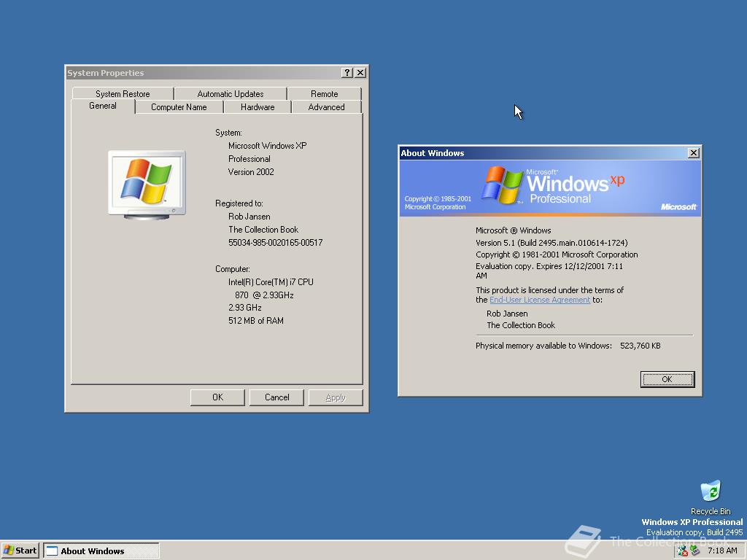Open the End-User License Agreement link
The height and width of the screenshot is (560, 747).
[x=540, y=299]
